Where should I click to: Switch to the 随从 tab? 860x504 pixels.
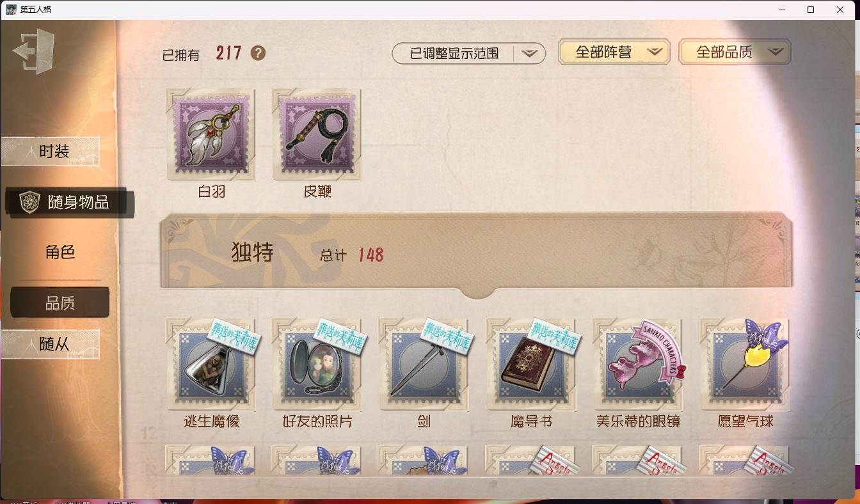(x=51, y=344)
